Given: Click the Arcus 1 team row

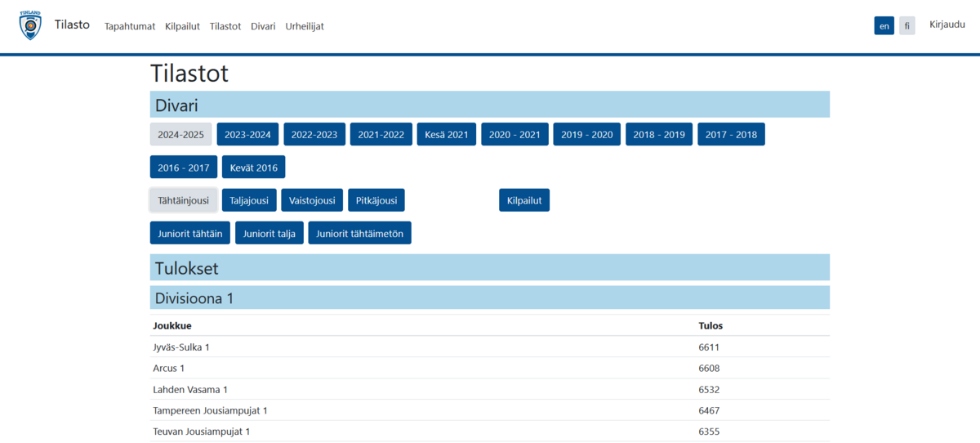Looking at the screenshot, I should click(x=490, y=368).
